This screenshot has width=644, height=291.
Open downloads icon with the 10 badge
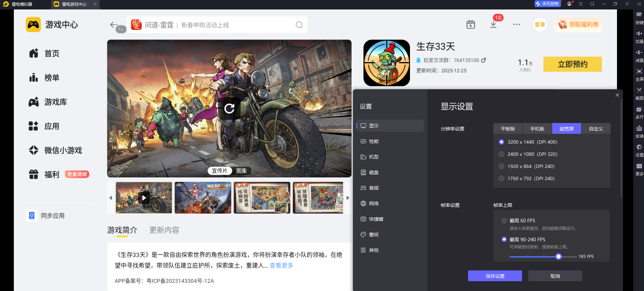(493, 25)
